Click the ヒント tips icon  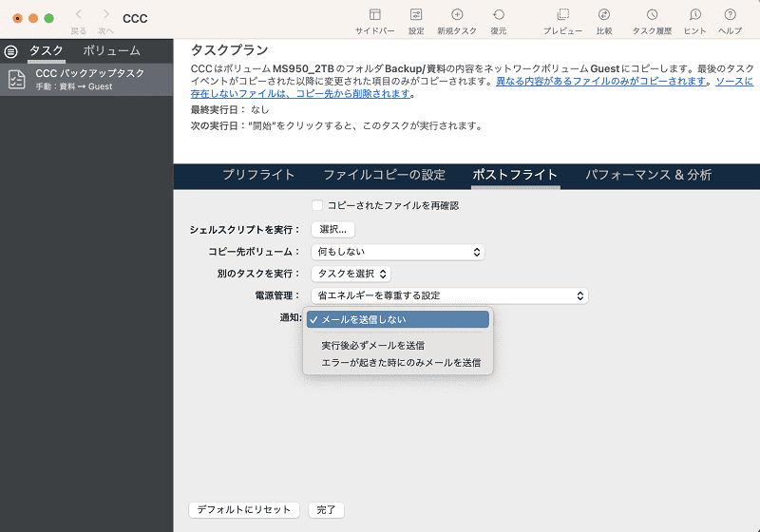point(695,15)
